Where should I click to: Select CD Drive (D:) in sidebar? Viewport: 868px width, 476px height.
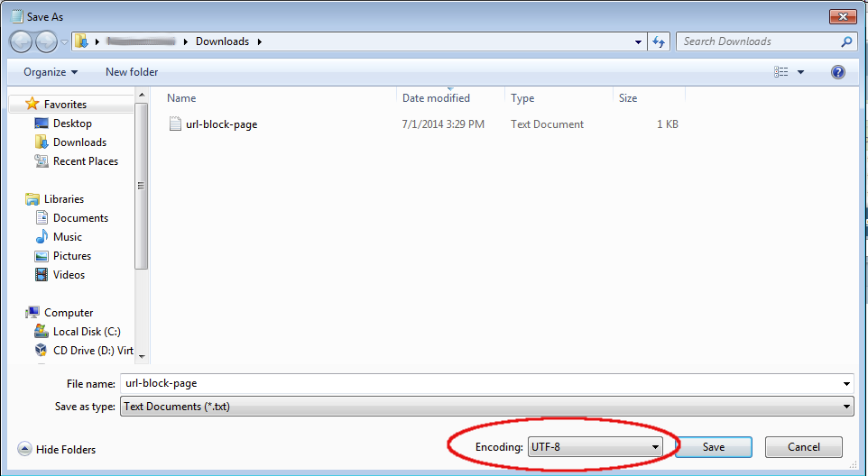click(93, 351)
